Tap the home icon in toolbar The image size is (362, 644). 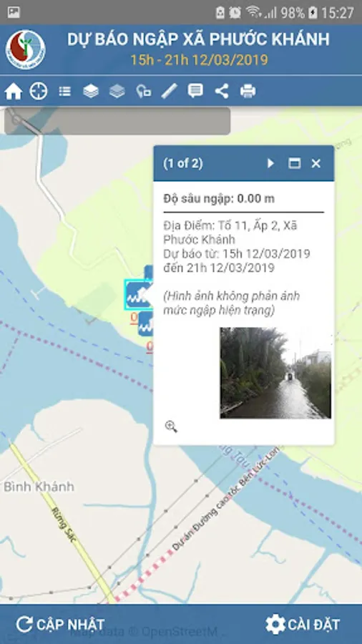coord(14,91)
